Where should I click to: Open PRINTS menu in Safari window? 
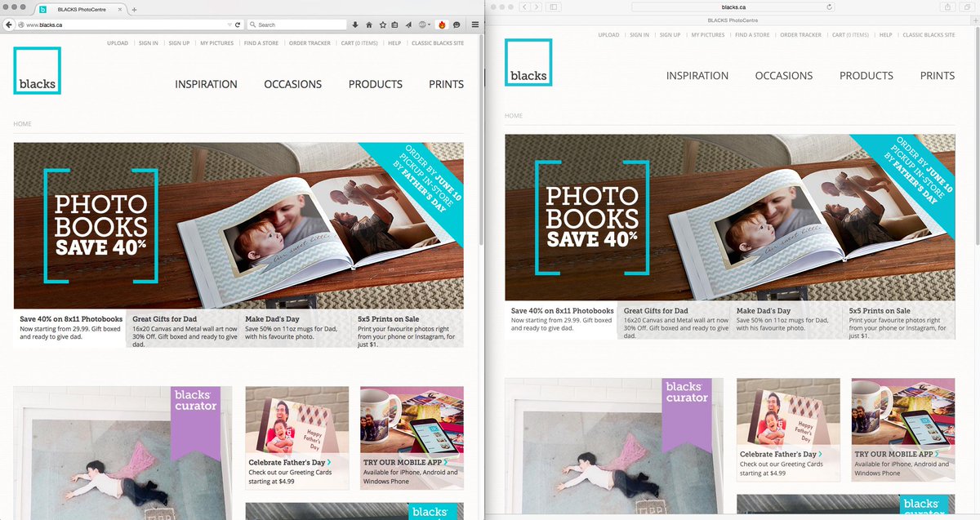[938, 75]
